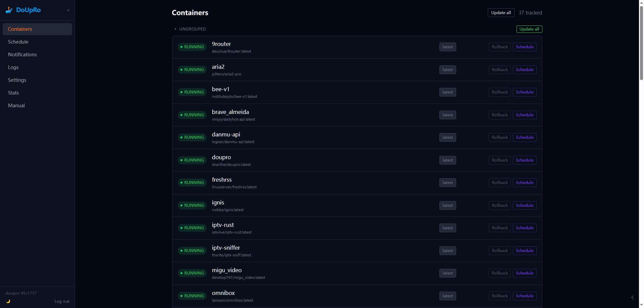This screenshot has height=308, width=644.
Task: Click the top Update all button
Action: 501,13
